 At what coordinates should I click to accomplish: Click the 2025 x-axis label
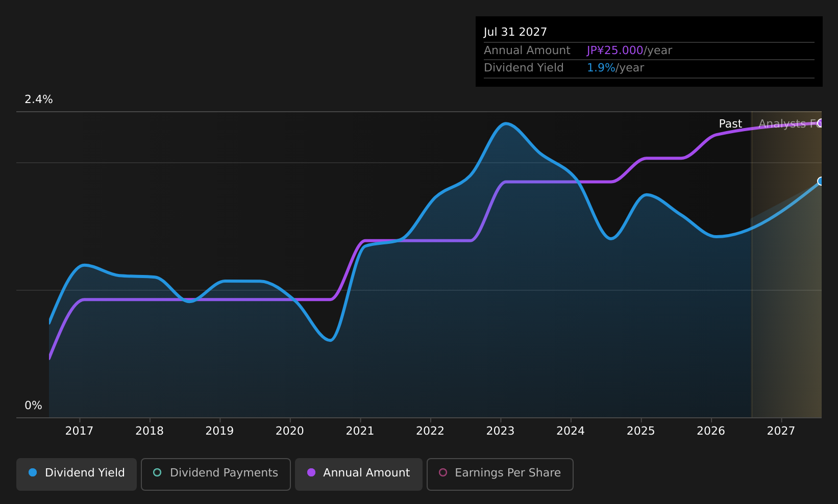pyautogui.click(x=640, y=431)
